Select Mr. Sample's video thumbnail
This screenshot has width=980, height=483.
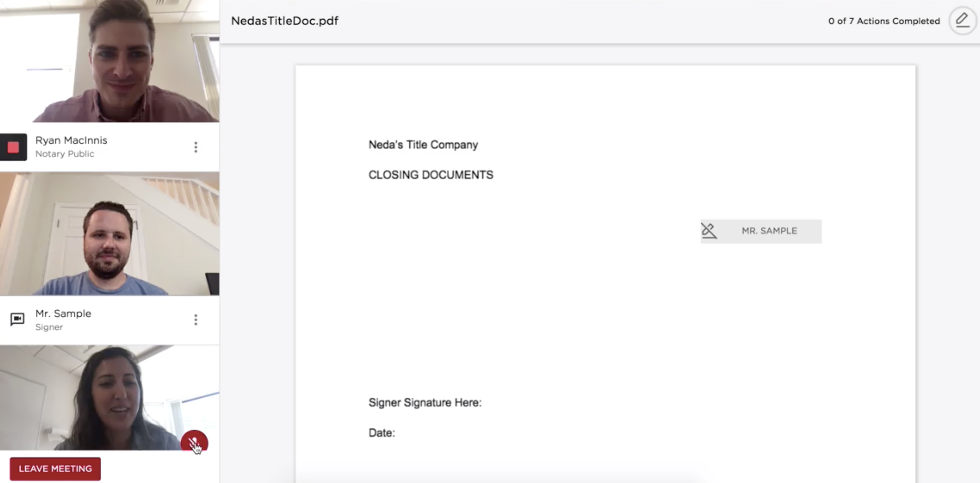pyautogui.click(x=110, y=234)
